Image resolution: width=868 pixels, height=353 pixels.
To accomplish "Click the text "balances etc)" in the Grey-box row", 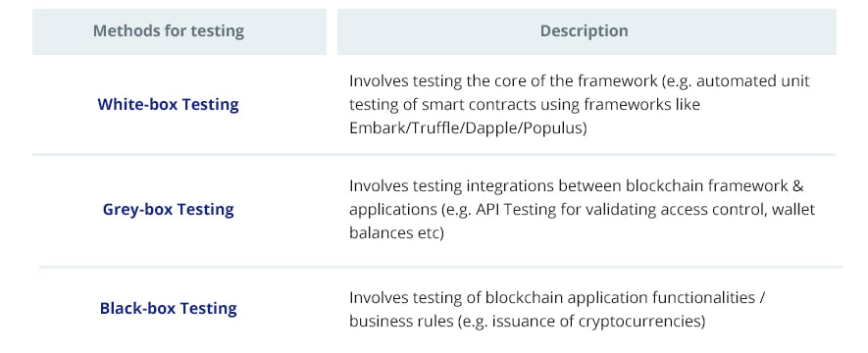I will click(x=397, y=233).
